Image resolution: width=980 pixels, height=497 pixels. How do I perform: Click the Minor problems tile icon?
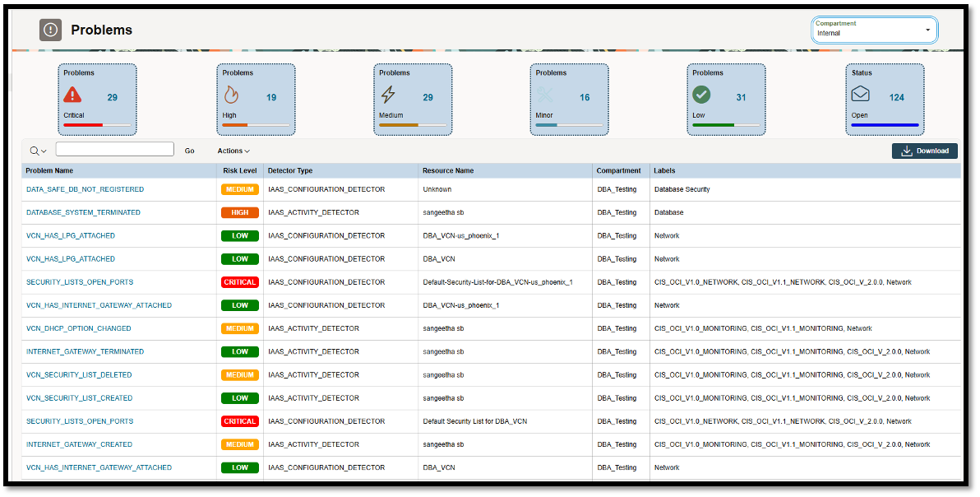(x=544, y=95)
